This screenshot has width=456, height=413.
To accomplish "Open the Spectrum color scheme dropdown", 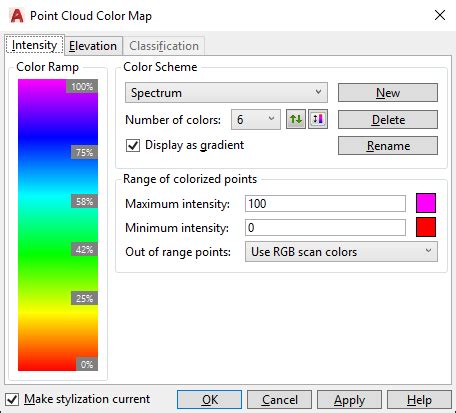I will [226, 92].
